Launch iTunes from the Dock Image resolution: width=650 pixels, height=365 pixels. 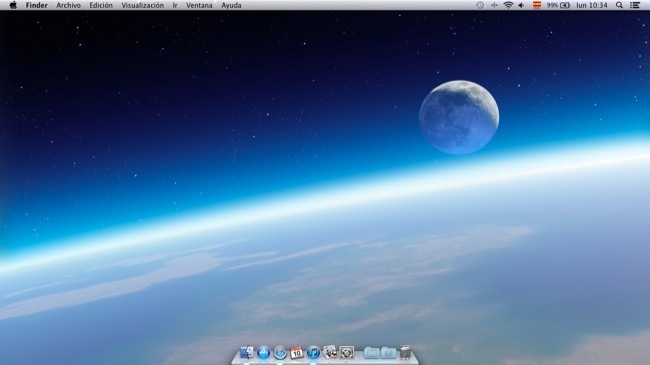click(313, 353)
